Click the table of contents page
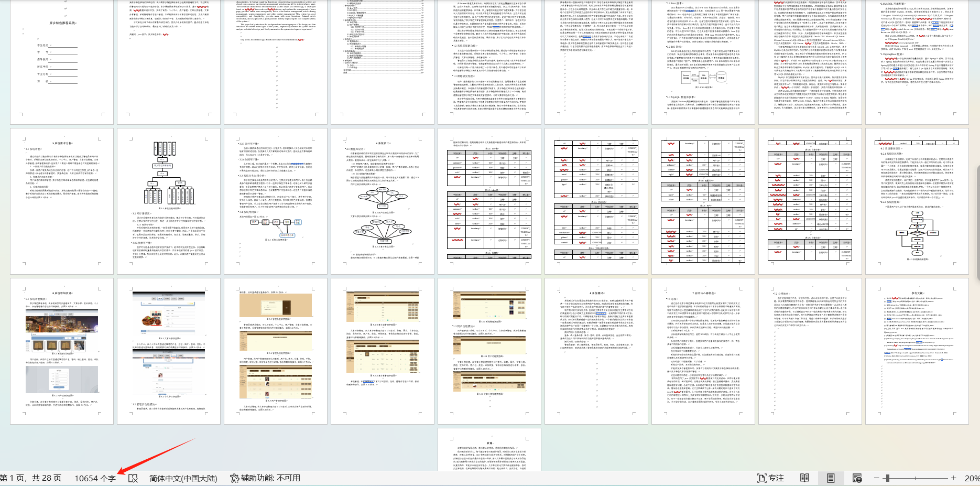The height and width of the screenshot is (486, 980). pos(383,62)
